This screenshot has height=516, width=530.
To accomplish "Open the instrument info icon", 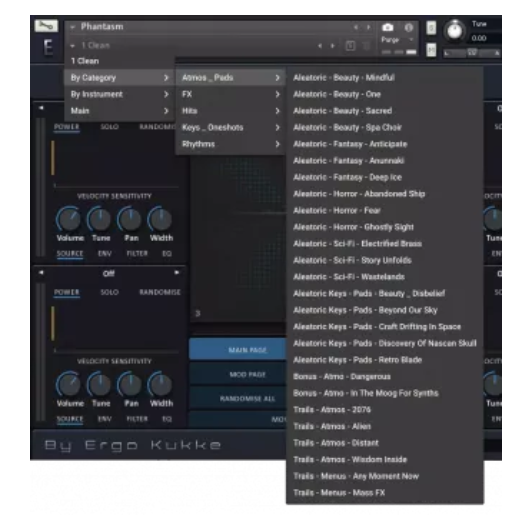I will (x=409, y=27).
